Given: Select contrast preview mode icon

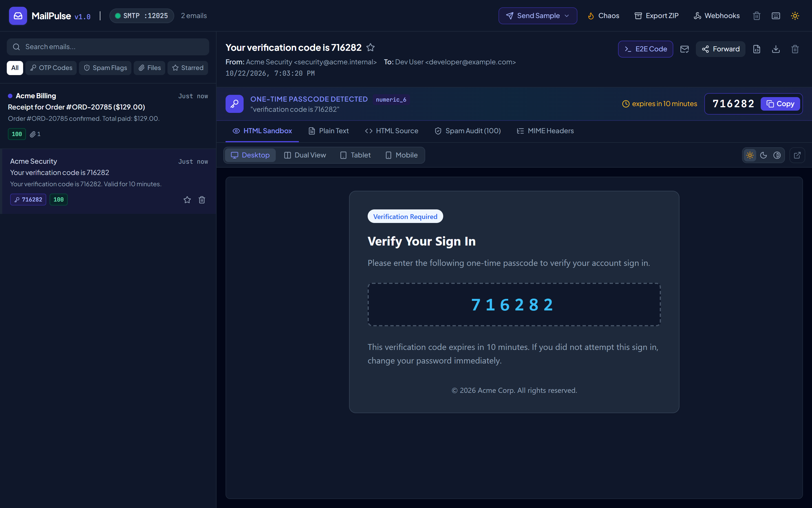Looking at the screenshot, I should click(777, 155).
